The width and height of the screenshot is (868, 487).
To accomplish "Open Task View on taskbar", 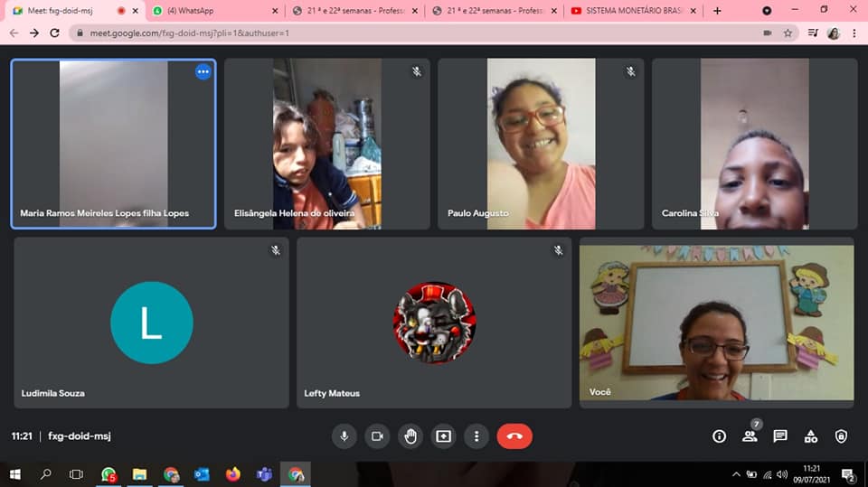I will (x=76, y=474).
